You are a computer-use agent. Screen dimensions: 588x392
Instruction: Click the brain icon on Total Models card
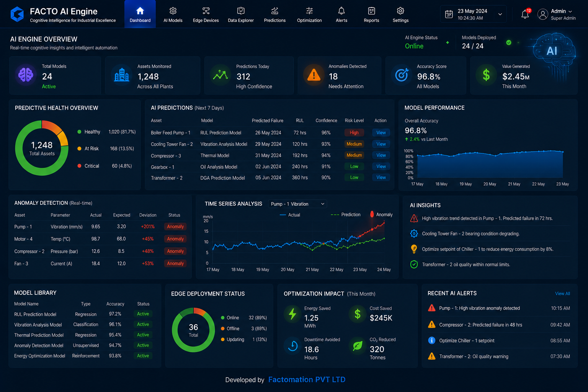[26, 75]
